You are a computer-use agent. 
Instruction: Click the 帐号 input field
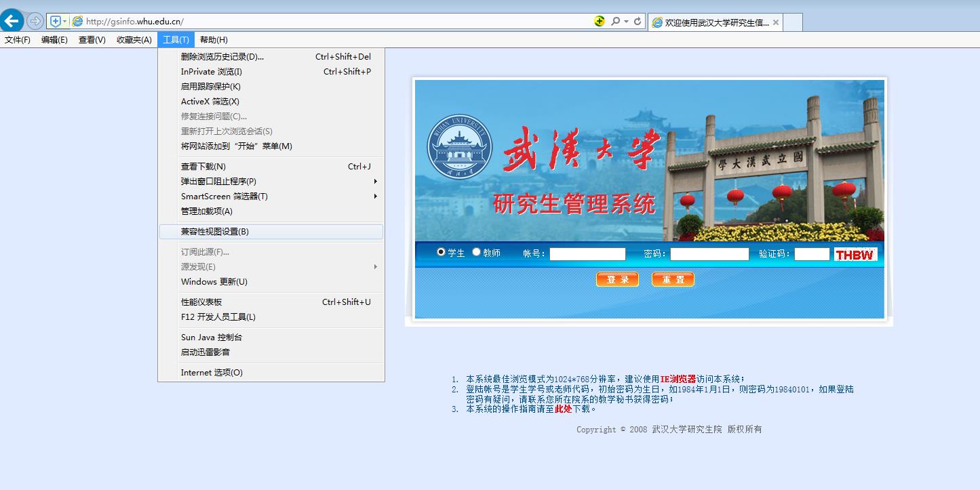pos(587,254)
